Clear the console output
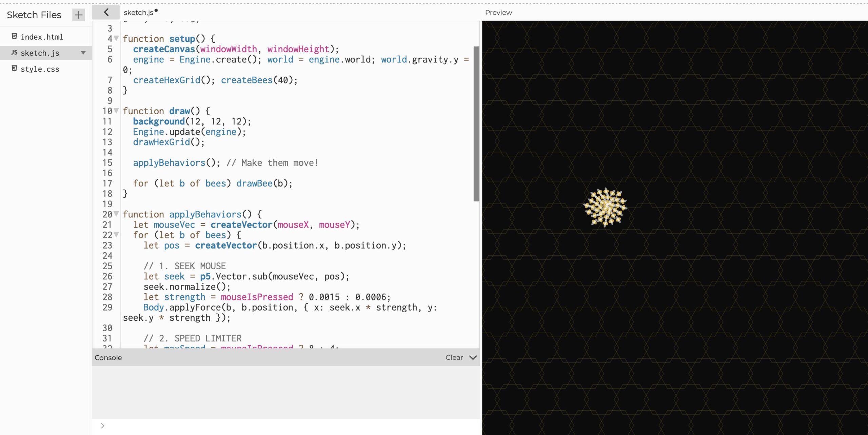 click(454, 357)
